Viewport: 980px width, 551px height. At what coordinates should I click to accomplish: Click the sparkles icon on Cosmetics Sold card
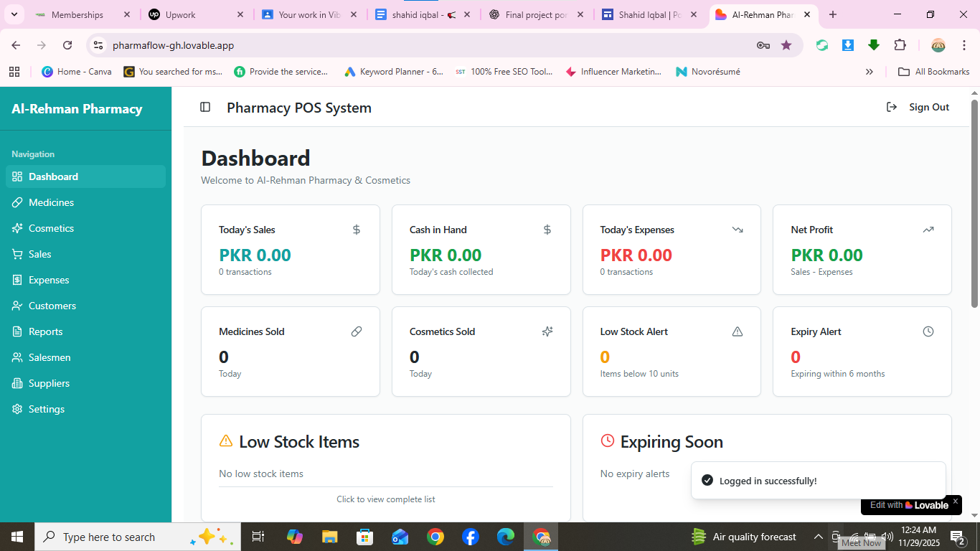[547, 331]
